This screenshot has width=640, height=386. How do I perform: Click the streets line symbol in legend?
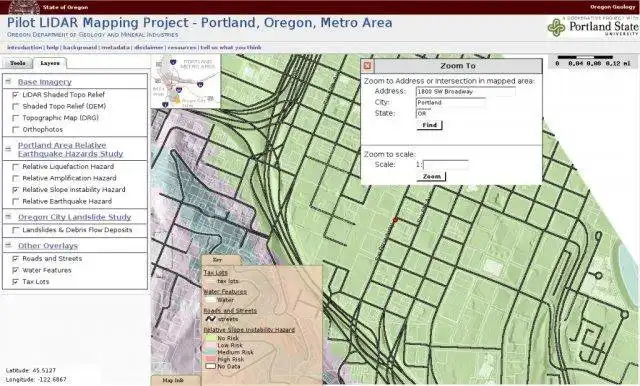pos(210,319)
